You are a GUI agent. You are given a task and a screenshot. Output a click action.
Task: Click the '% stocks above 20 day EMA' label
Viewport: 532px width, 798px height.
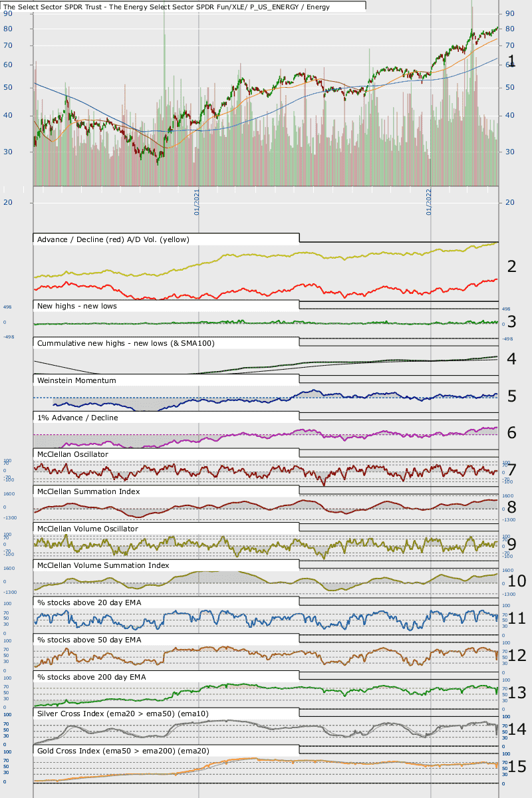90,602
